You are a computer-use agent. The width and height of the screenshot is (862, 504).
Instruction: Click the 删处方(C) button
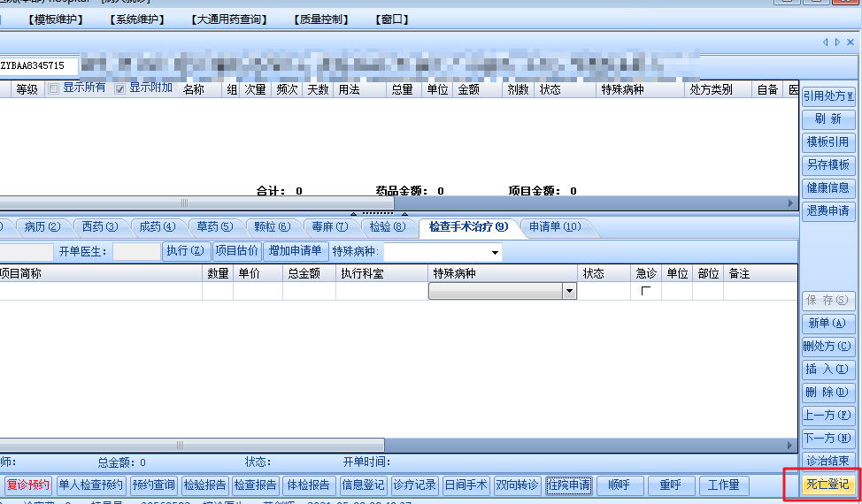[x=827, y=347]
